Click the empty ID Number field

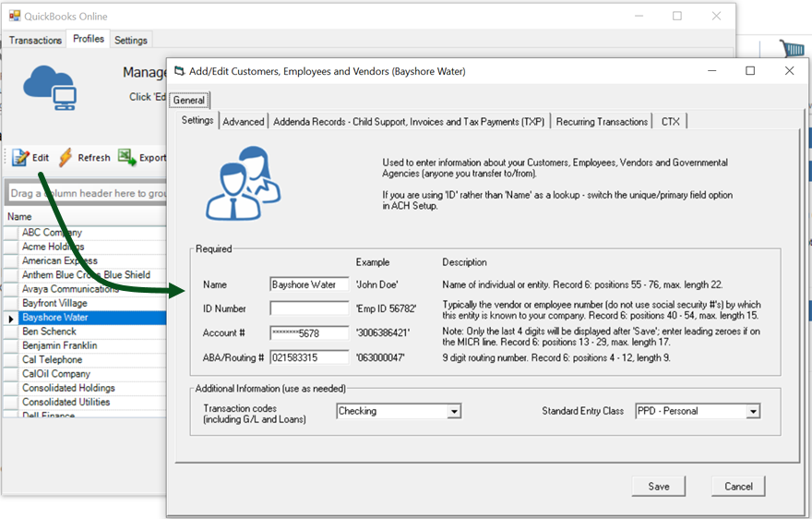click(x=309, y=308)
